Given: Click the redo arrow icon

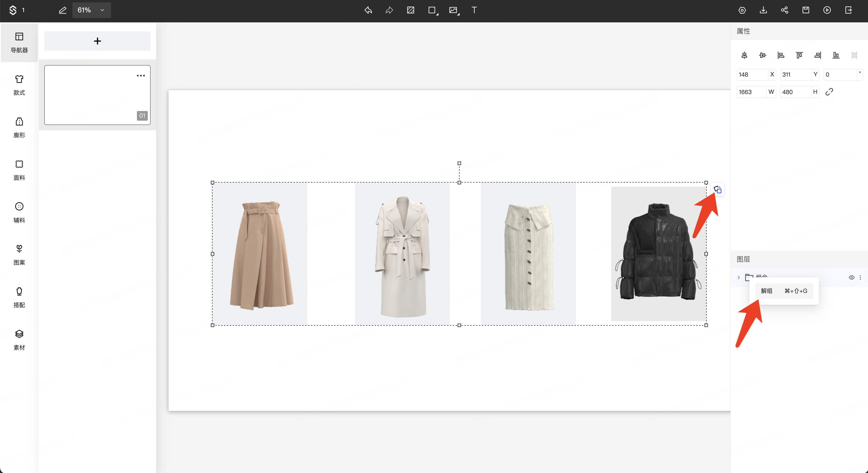Looking at the screenshot, I should 389,10.
